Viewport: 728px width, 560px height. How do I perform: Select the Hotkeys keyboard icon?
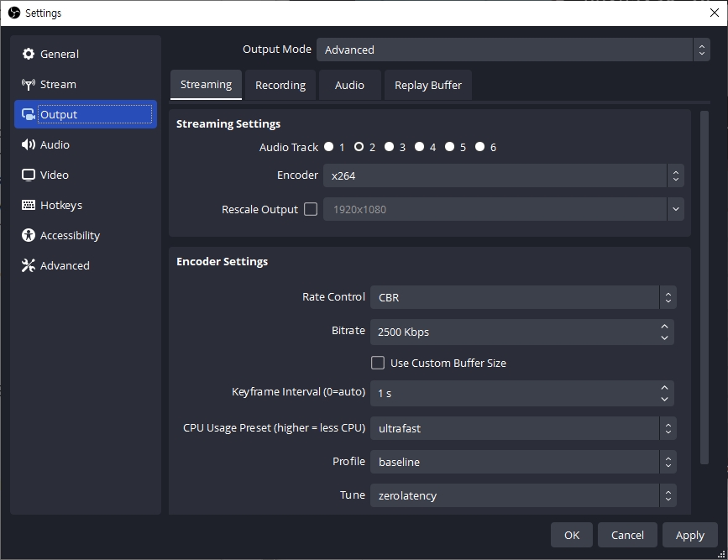coord(29,206)
